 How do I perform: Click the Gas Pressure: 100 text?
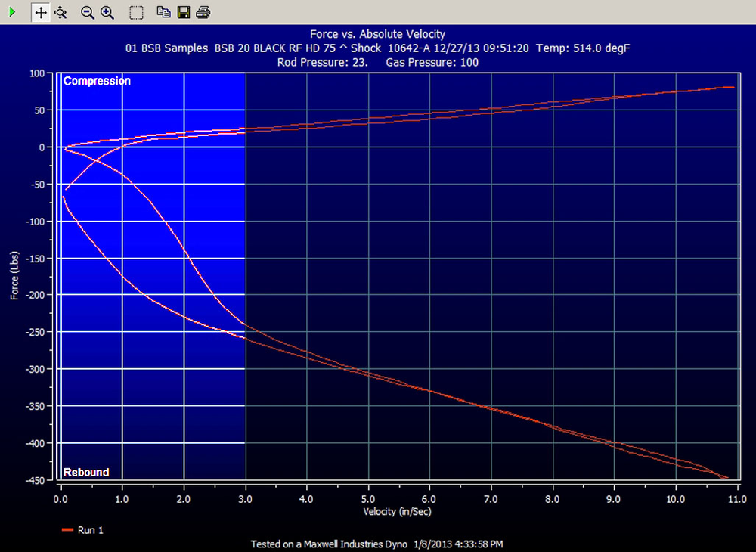(432, 62)
